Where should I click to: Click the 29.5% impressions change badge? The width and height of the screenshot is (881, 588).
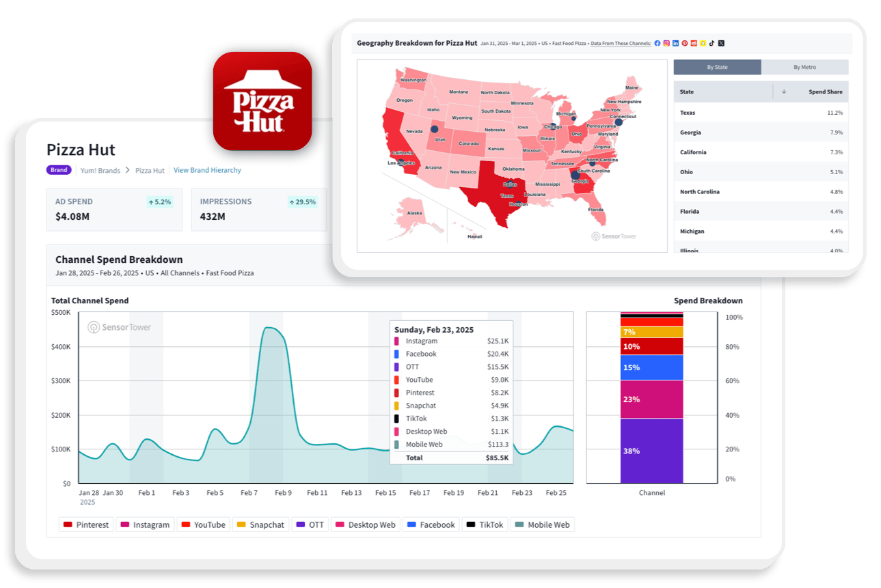[x=303, y=202]
